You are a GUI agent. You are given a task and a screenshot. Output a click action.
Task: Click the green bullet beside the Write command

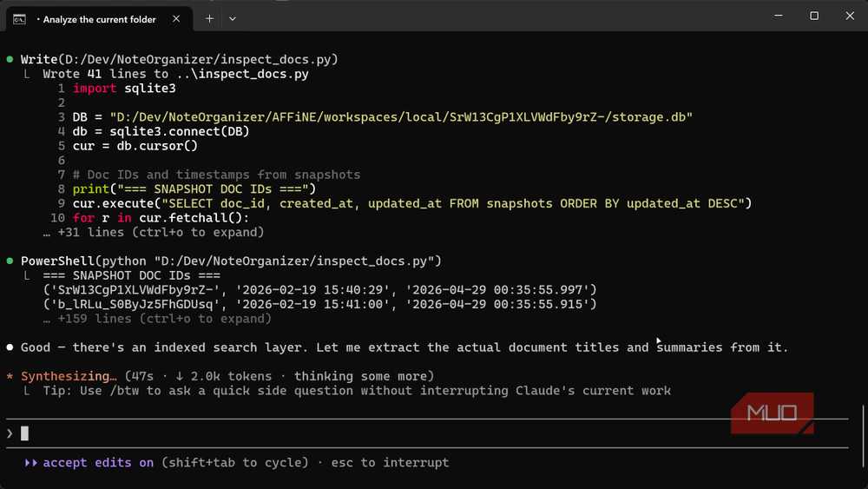click(10, 59)
